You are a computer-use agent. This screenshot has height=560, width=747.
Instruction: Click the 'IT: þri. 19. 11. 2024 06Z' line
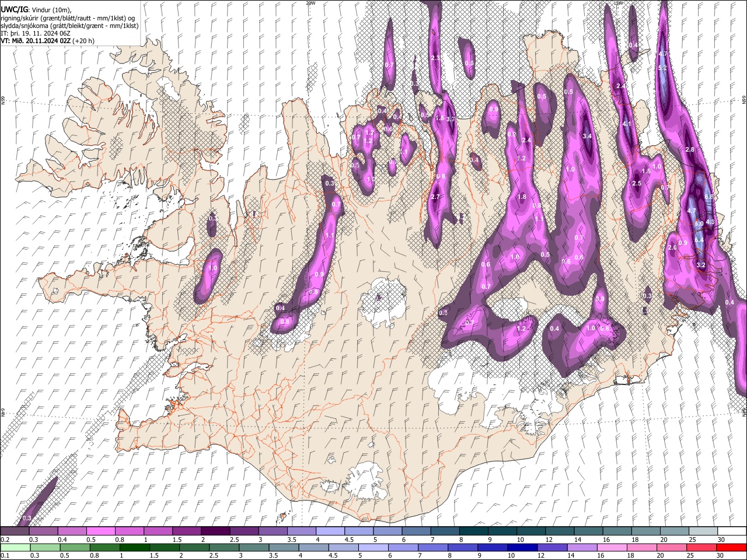[x=36, y=33]
